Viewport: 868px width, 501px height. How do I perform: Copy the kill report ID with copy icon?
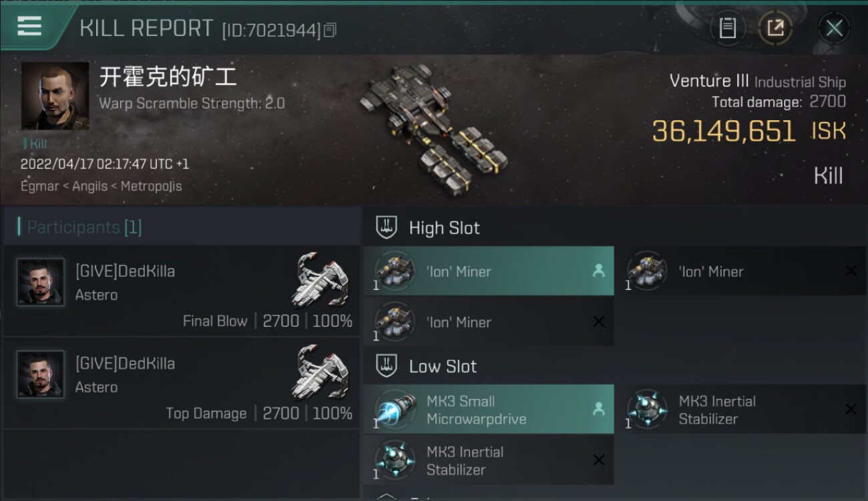pyautogui.click(x=331, y=30)
